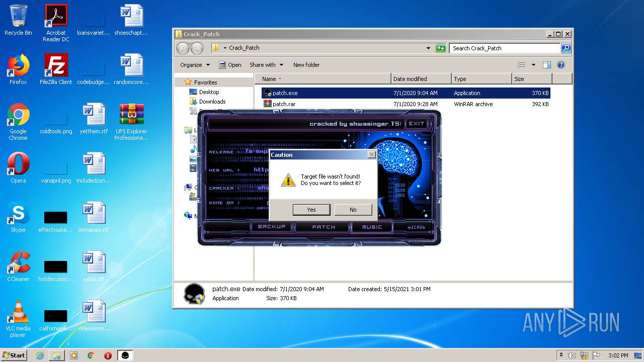Open Acrobat Reader DC desktop shortcut
This screenshot has height=362, width=644.
pyautogui.click(x=56, y=23)
